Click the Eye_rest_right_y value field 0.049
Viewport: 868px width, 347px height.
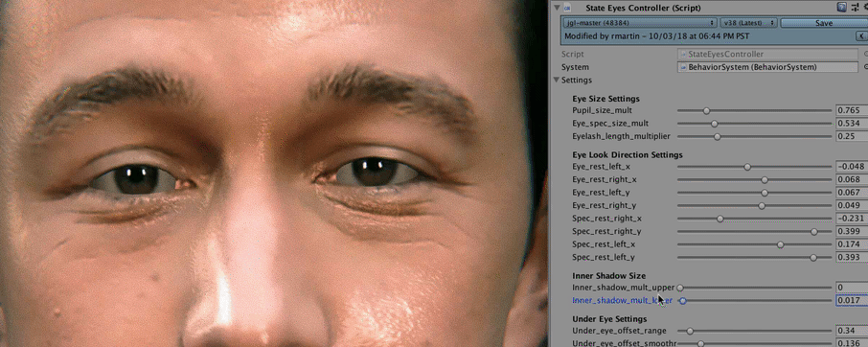(852, 205)
